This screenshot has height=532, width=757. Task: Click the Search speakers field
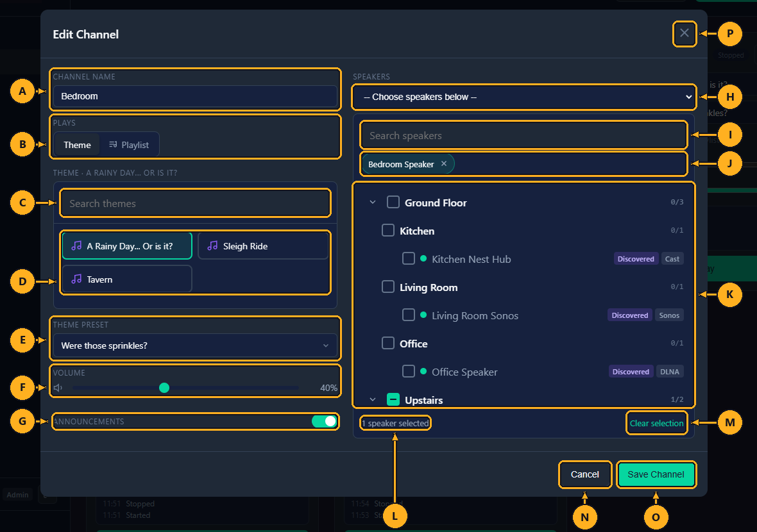point(523,135)
